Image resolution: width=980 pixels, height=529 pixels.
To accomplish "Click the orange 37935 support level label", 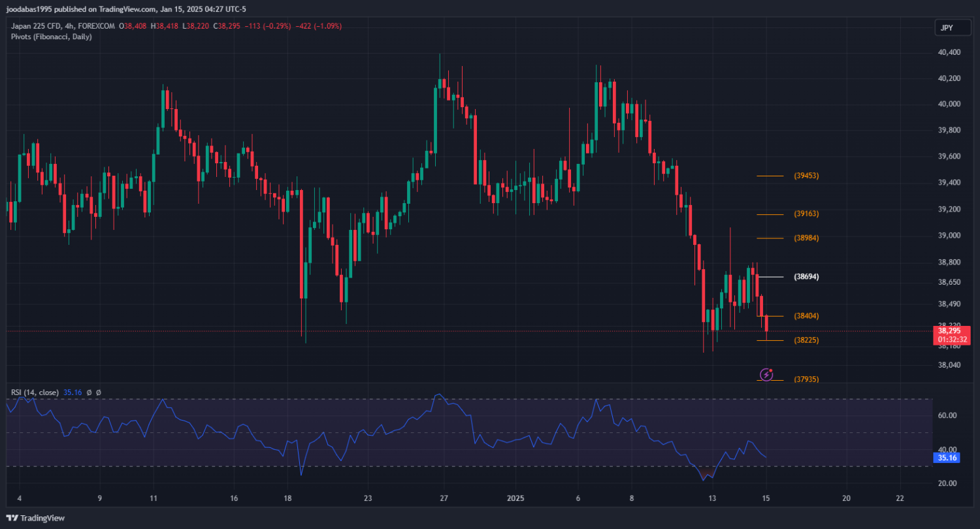I will [x=806, y=379].
